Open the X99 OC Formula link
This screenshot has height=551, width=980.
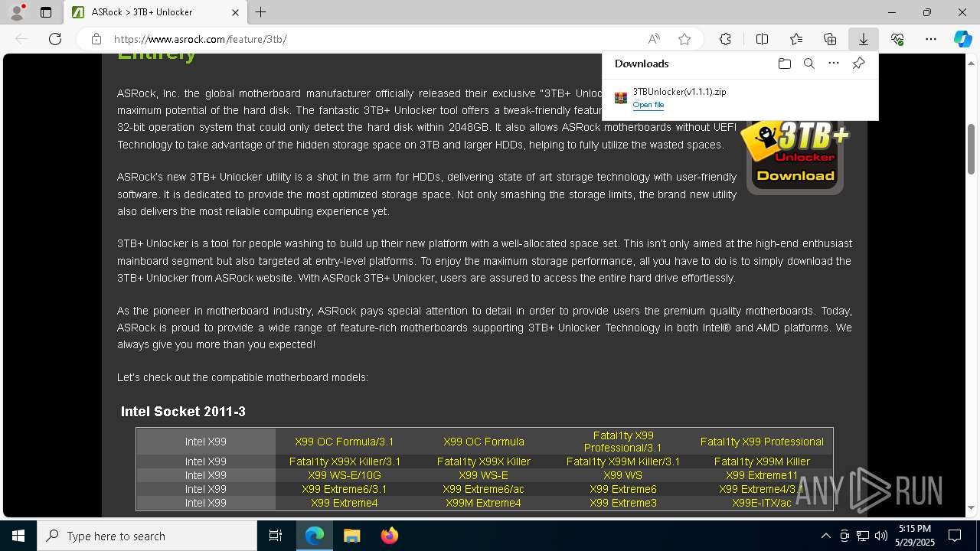(484, 442)
